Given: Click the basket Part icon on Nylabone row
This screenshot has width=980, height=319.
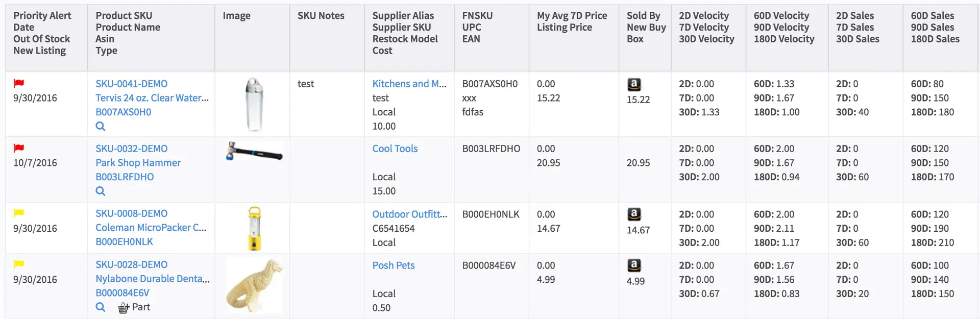Looking at the screenshot, I should pos(124,307).
